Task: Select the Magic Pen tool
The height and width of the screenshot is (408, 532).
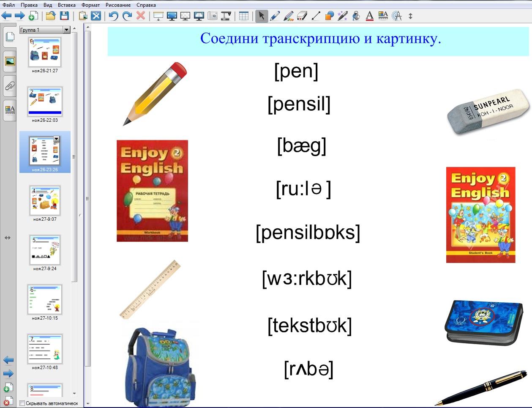Action: (x=343, y=16)
